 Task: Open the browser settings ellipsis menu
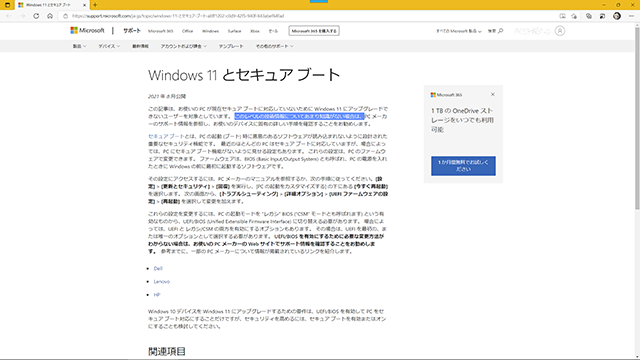pyautogui.click(x=631, y=16)
